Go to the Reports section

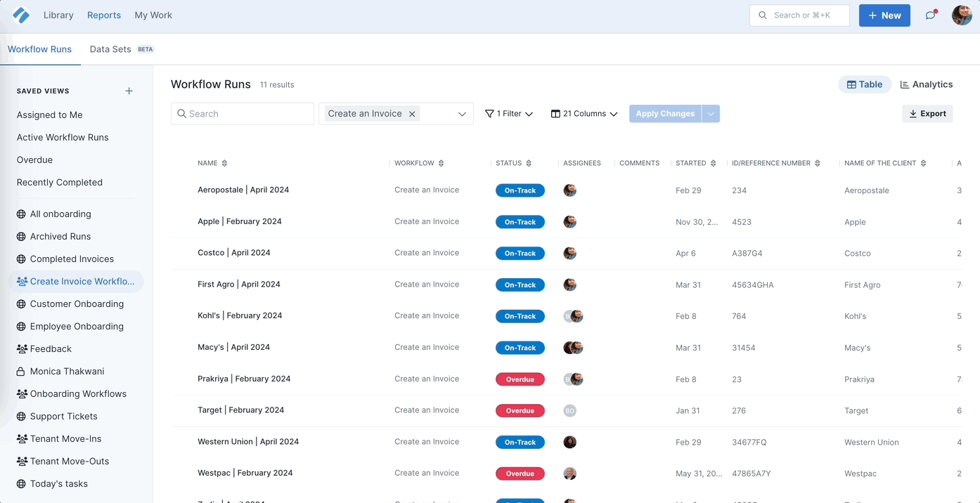tap(104, 15)
